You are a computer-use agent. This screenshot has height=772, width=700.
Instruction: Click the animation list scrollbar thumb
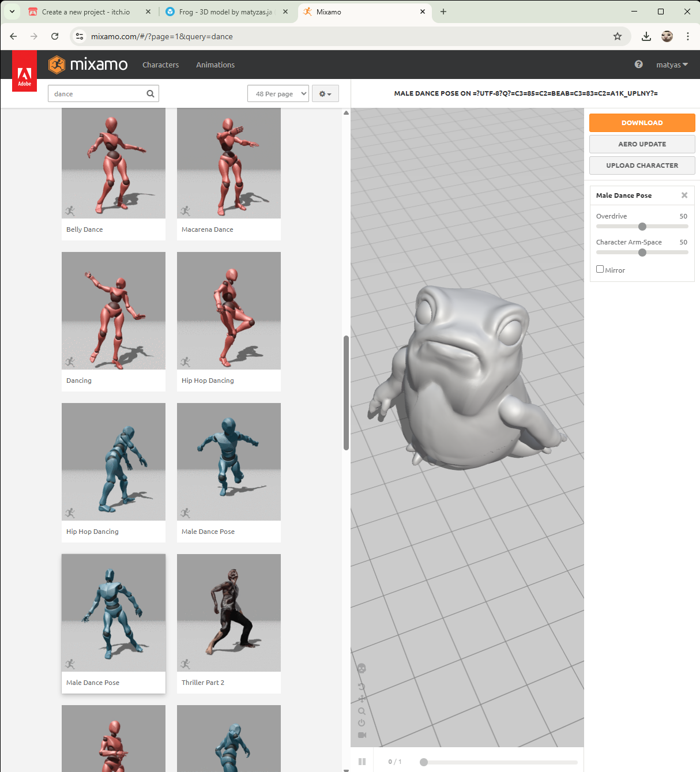(346, 393)
